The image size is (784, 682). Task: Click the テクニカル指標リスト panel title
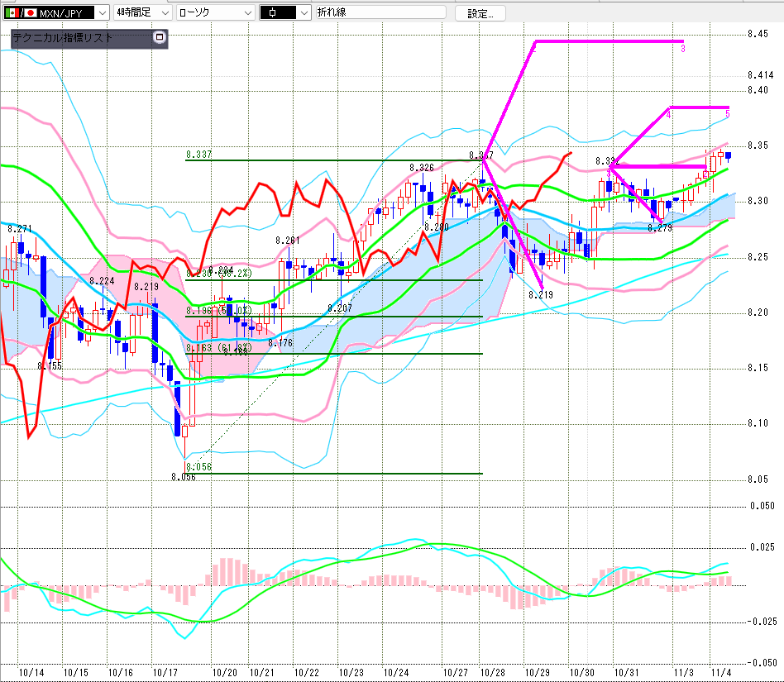pyautogui.click(x=62, y=38)
